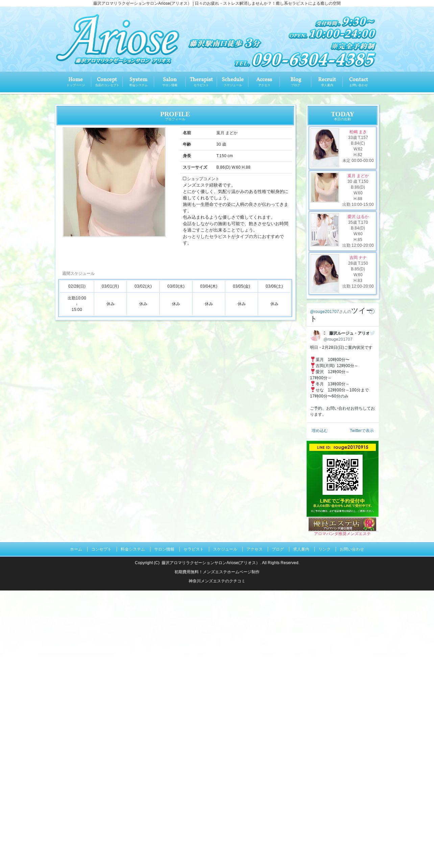The image size is (434, 868).
Task: Click footer link お問い合わせ
Action: [x=352, y=549]
